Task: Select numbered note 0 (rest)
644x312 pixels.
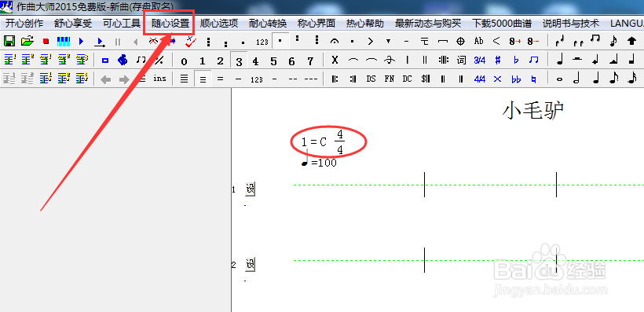Action: coord(184,61)
